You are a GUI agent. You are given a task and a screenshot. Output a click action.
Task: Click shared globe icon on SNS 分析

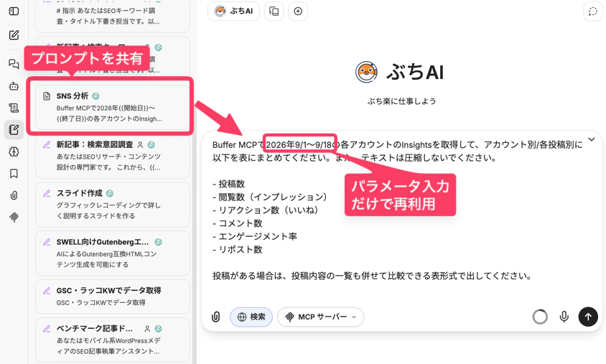click(95, 96)
